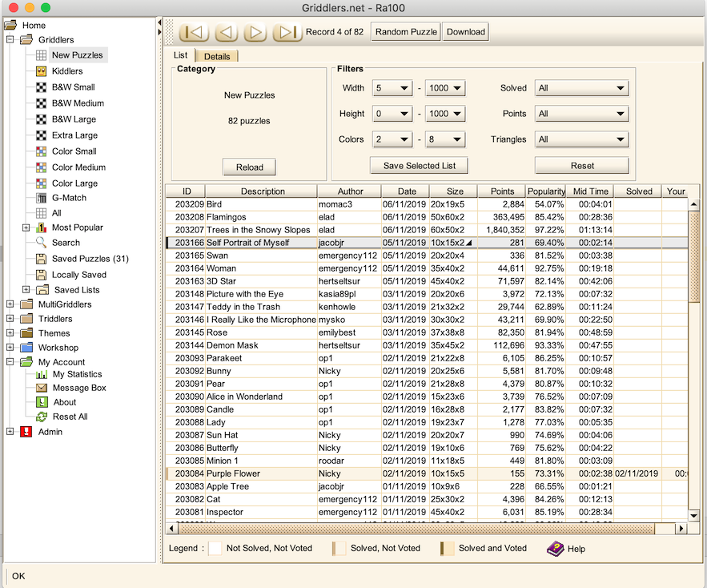Open the Color Small icon
707x588 pixels.
click(41, 151)
